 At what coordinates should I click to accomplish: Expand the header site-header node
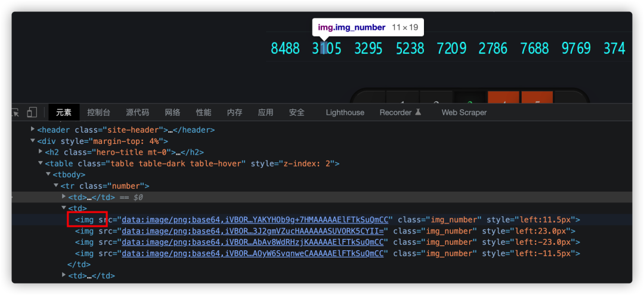[33, 130]
